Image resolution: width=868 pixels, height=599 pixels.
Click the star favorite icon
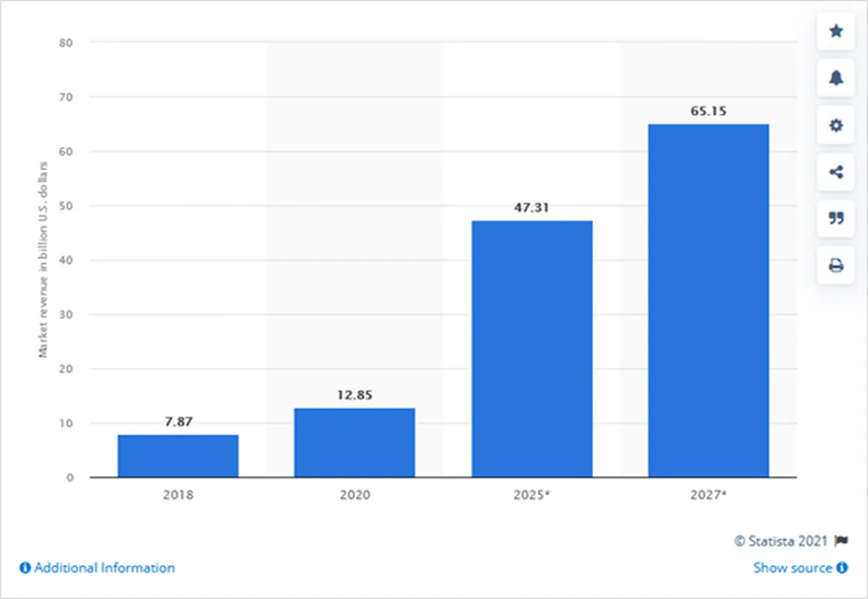pos(835,31)
